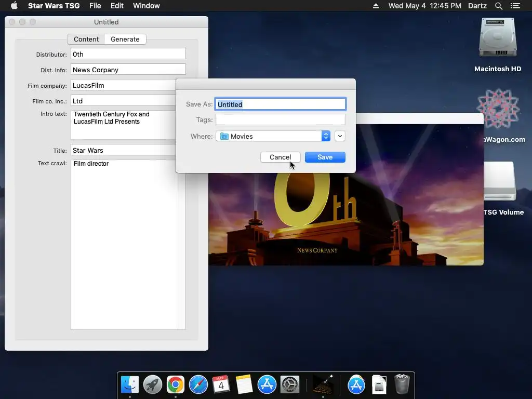Click the Untitled window title bar

[x=106, y=22]
